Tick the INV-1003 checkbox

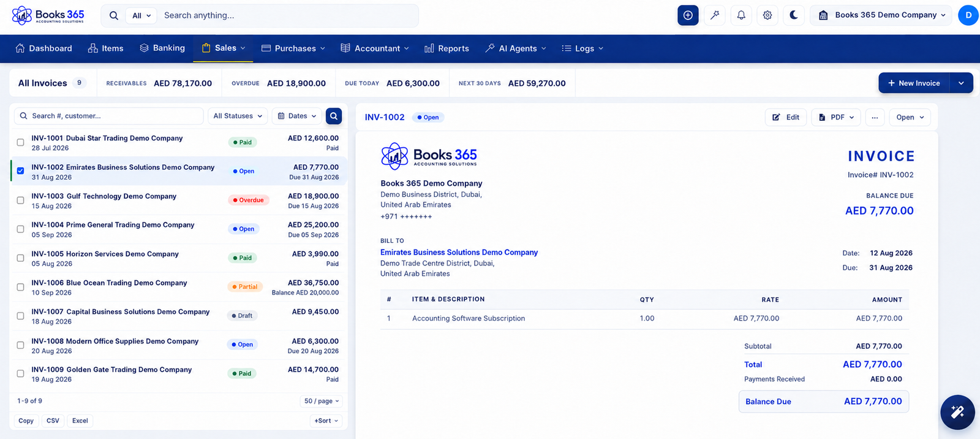(20, 200)
